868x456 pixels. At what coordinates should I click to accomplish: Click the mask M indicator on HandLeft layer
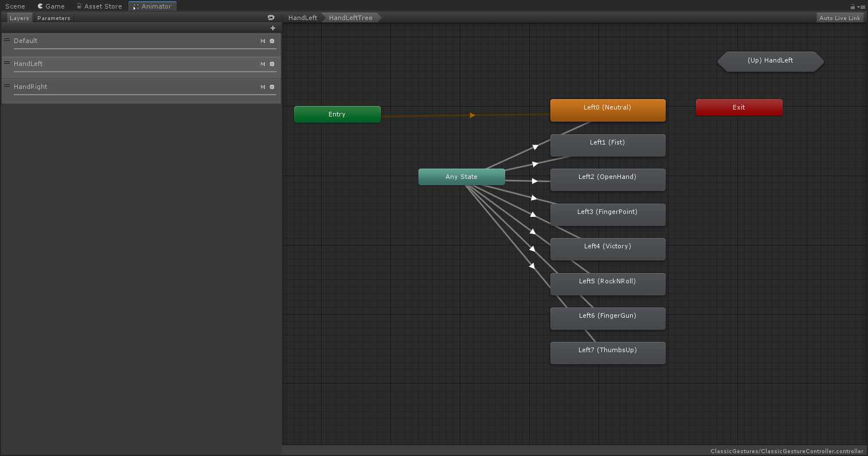[263, 64]
